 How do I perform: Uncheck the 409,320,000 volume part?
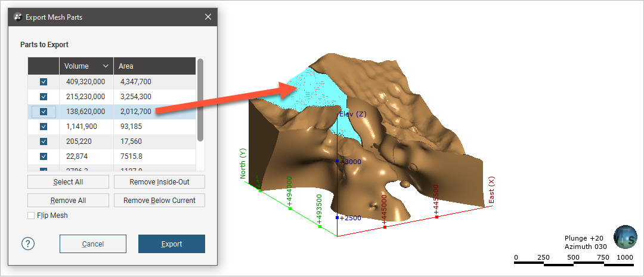click(44, 81)
